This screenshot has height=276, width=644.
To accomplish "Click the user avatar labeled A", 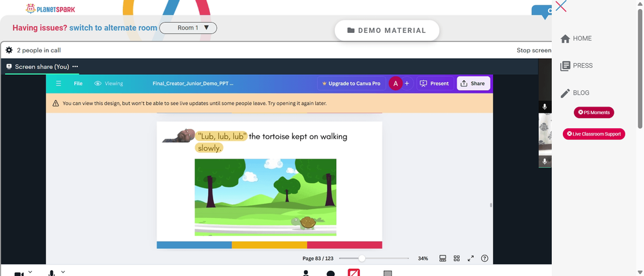I will pyautogui.click(x=395, y=83).
